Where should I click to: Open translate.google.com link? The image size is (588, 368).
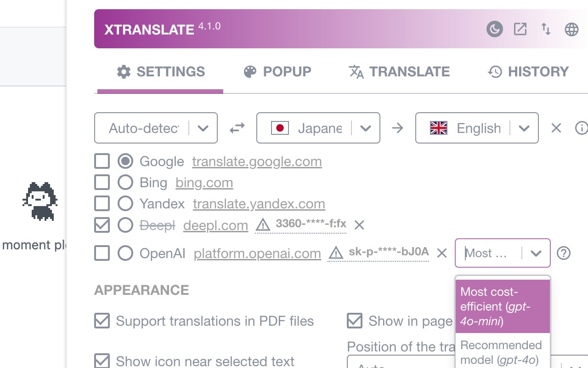pyautogui.click(x=257, y=161)
